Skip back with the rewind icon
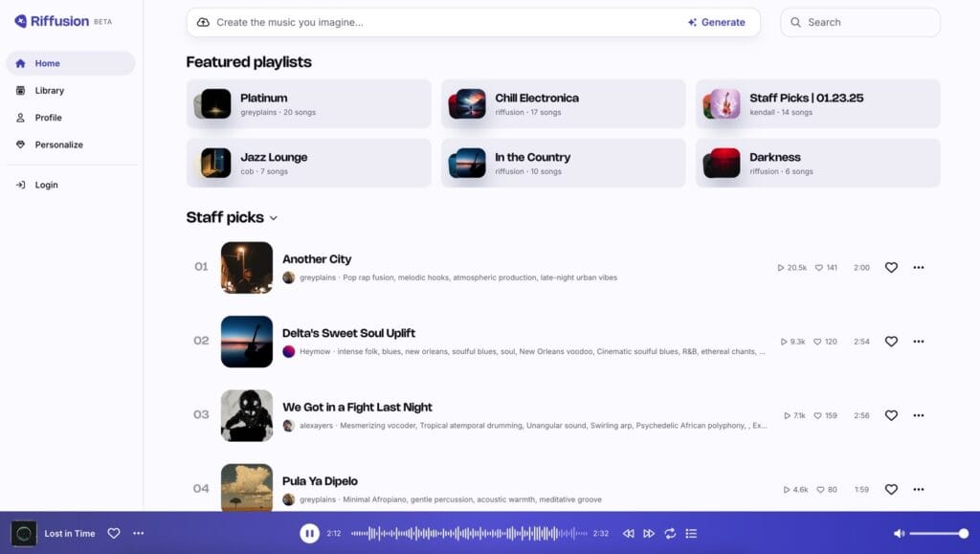Viewport: 980px width, 554px height. tap(628, 533)
